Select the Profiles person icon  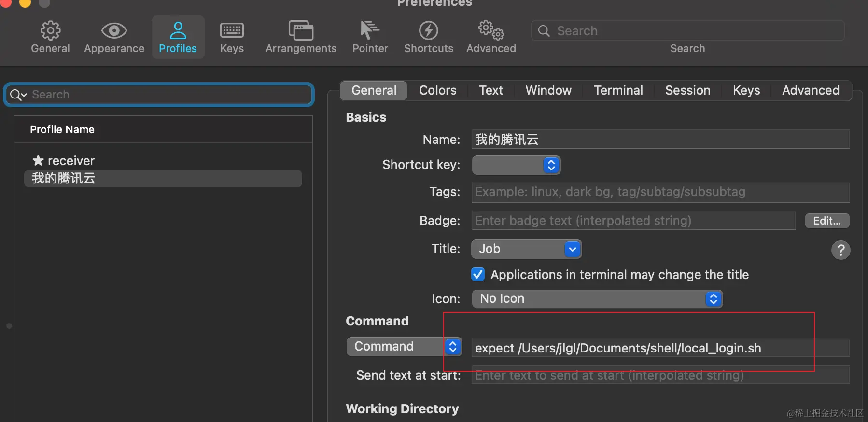[178, 30]
